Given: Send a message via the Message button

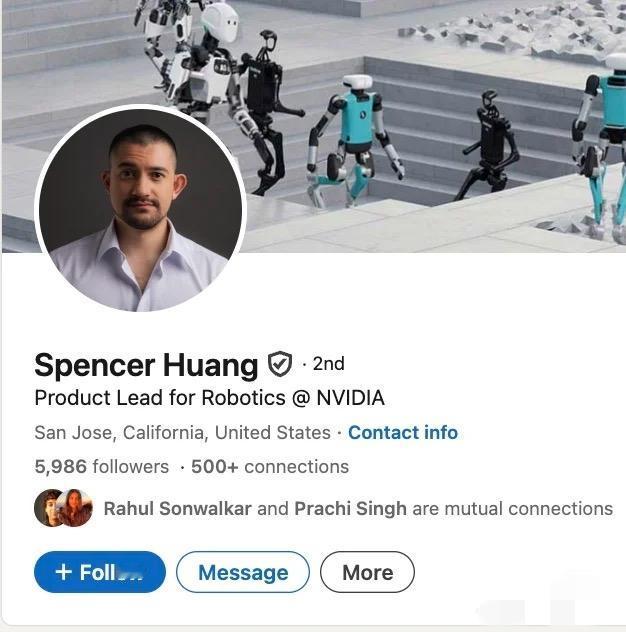Looking at the screenshot, I should [243, 572].
